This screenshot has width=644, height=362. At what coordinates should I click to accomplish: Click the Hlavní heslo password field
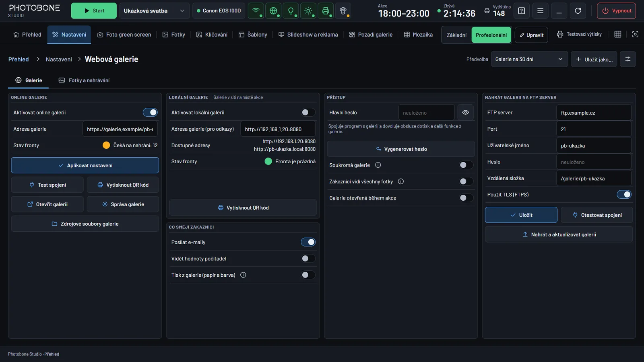[427, 113]
